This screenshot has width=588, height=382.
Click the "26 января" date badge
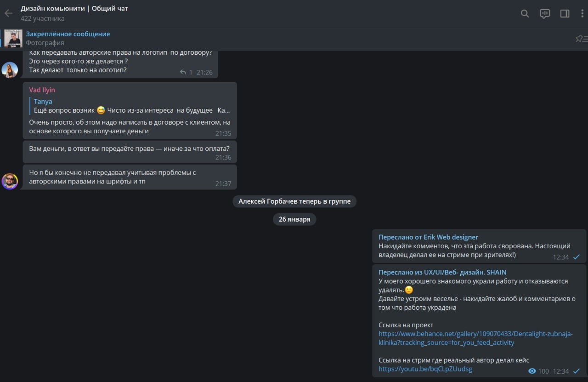point(294,219)
